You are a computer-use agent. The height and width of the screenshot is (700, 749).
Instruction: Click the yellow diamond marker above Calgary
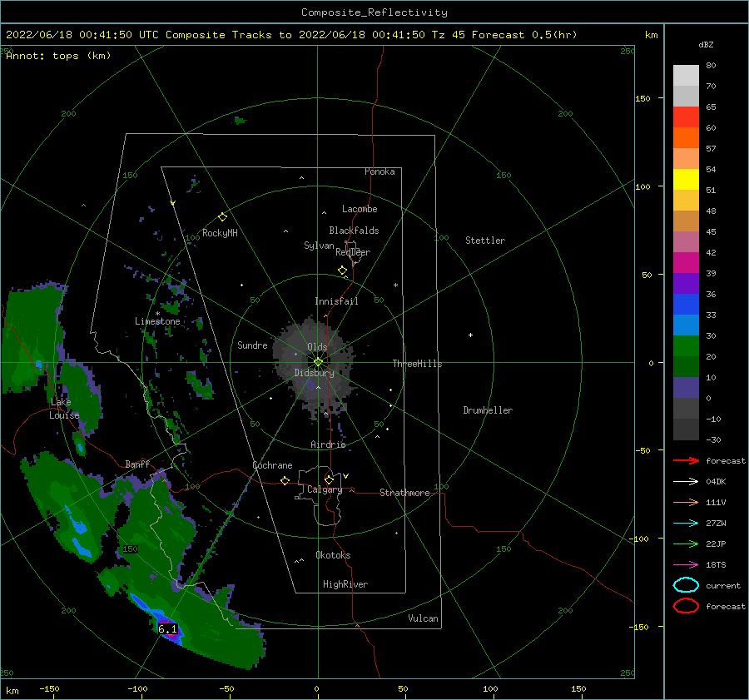[x=329, y=479]
